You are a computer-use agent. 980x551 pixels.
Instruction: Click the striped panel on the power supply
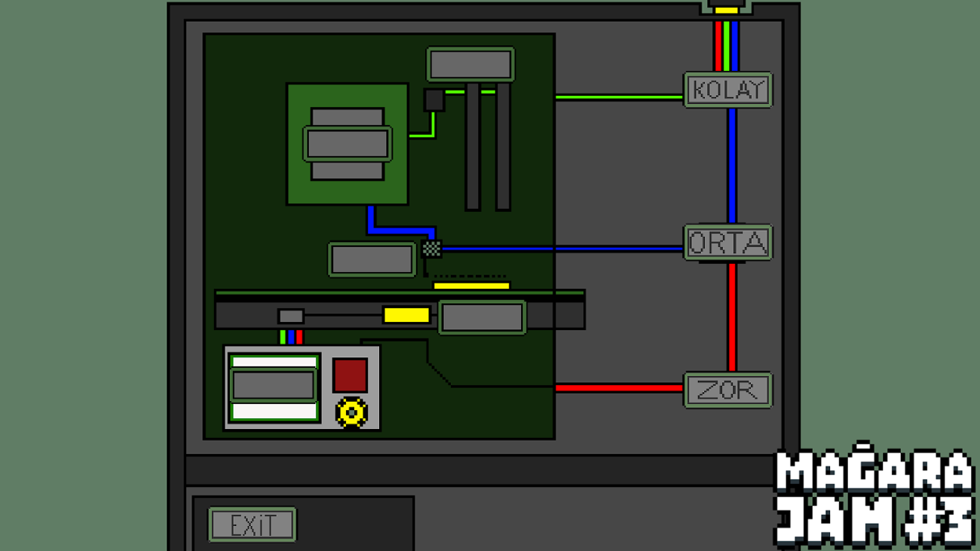pyautogui.click(x=274, y=387)
